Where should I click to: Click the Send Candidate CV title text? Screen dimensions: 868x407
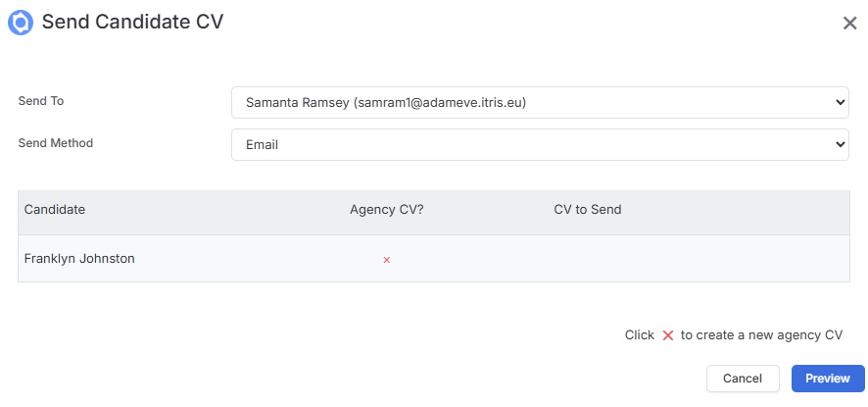[133, 23]
